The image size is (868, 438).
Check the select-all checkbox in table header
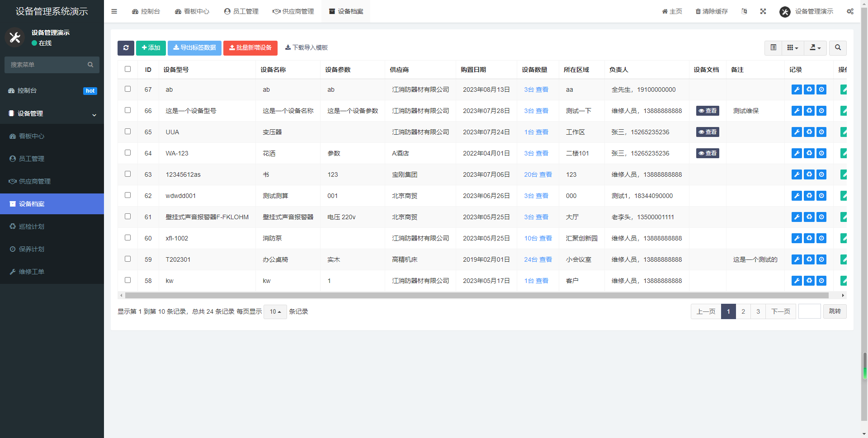point(127,69)
